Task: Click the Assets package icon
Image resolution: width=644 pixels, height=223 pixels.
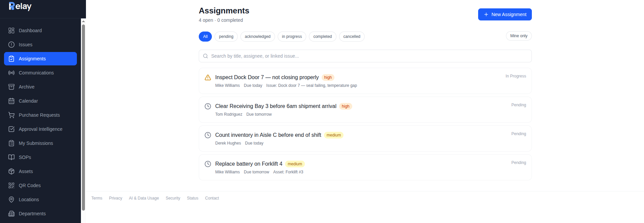Action: click(x=11, y=171)
